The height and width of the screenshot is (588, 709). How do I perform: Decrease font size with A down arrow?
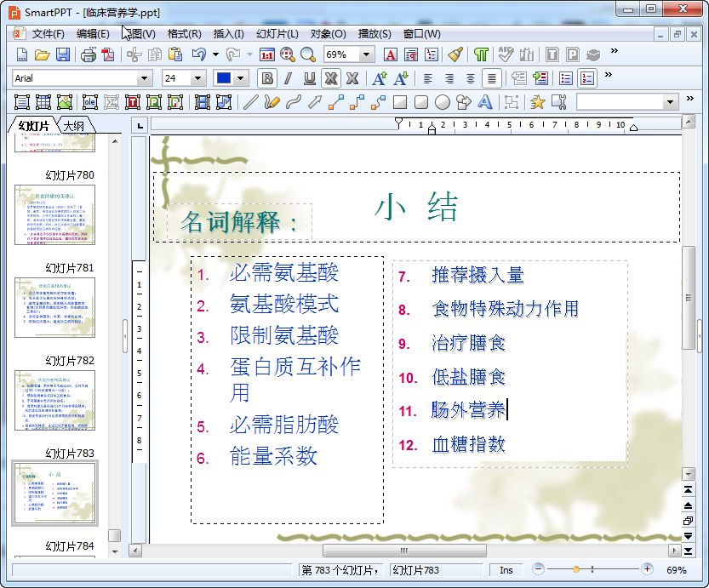(x=401, y=78)
